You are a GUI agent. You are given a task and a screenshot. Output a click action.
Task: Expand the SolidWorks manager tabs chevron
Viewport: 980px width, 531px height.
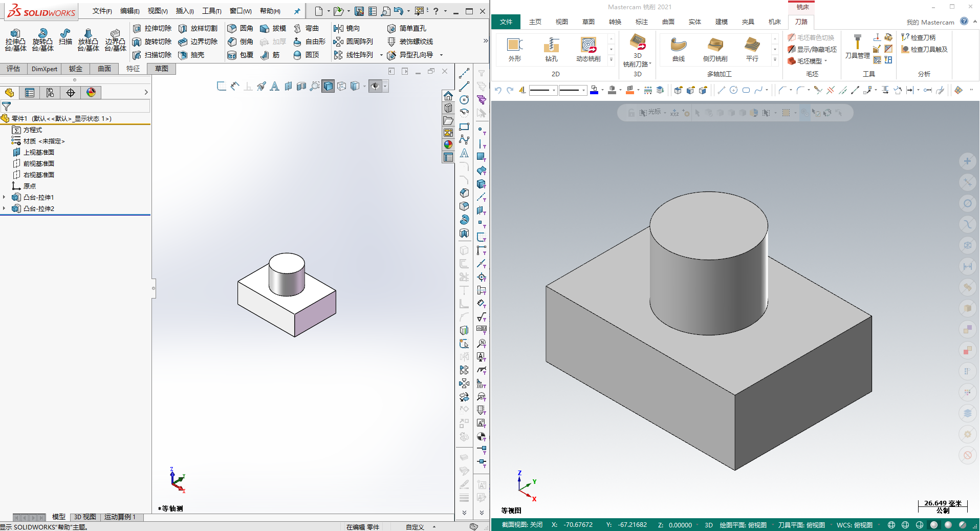click(x=146, y=93)
